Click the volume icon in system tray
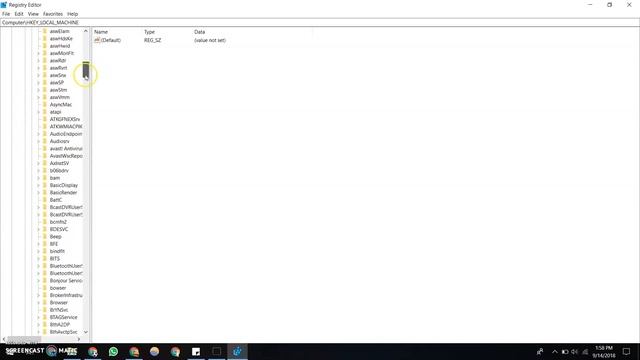Viewport: 640px width, 360px height. point(575,352)
